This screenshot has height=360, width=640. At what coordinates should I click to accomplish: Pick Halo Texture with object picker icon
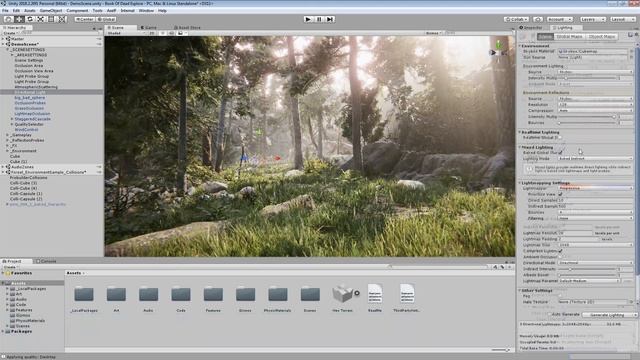[x=631, y=302]
